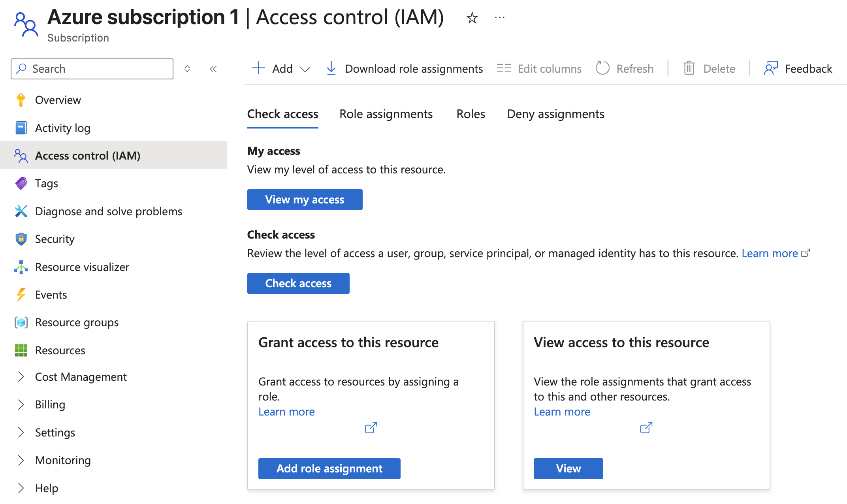
Task: Click the "Grant access to this resource" heading
Action: point(348,342)
